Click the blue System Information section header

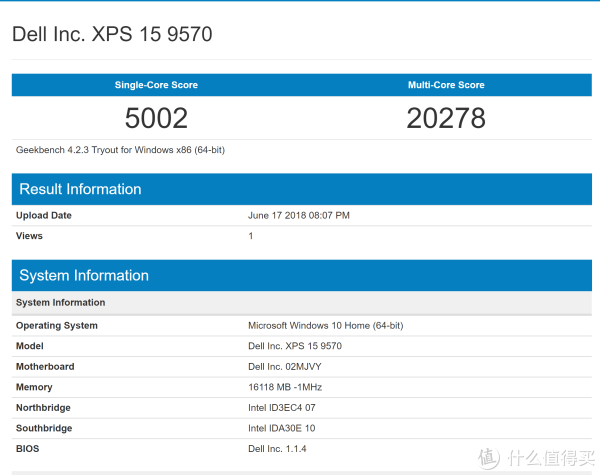(x=302, y=276)
